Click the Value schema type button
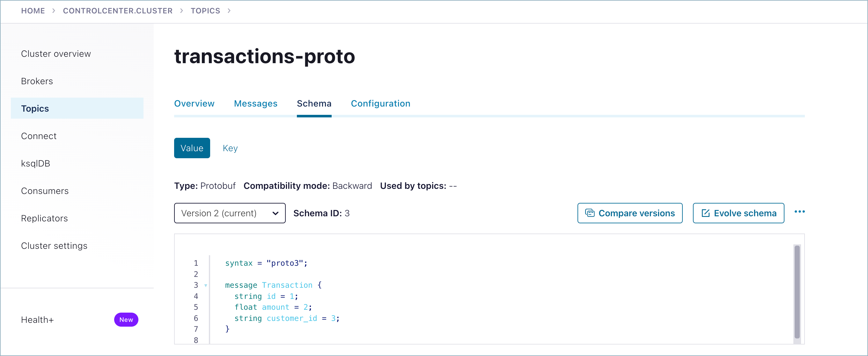 click(x=192, y=148)
